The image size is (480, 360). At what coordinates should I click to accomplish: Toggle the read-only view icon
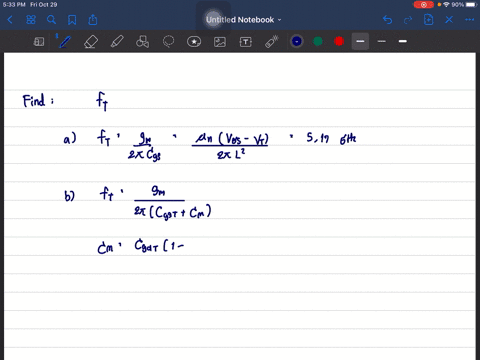coord(39,42)
